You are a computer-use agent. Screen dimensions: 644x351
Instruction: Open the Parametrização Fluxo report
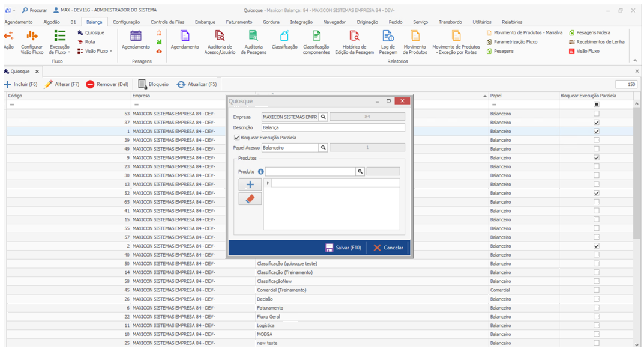[x=512, y=42]
